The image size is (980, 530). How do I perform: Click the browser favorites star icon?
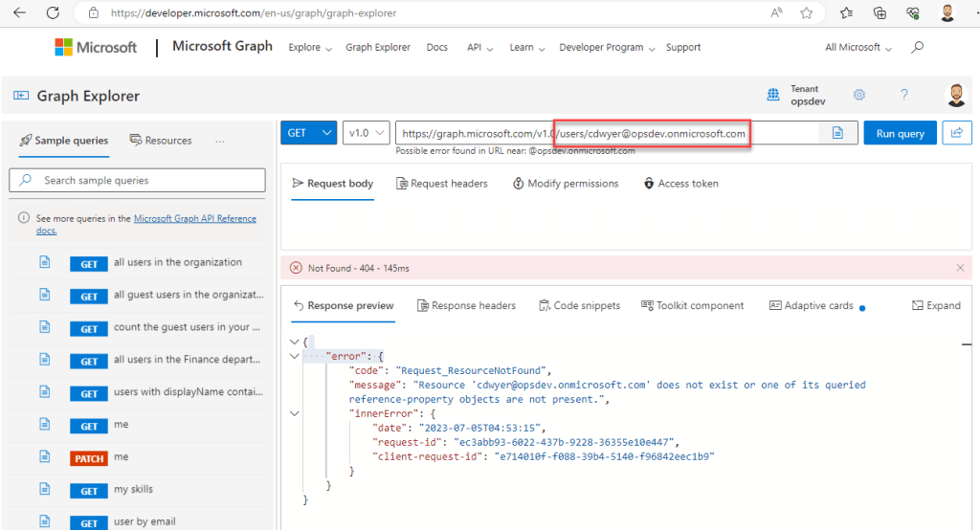[x=807, y=13]
